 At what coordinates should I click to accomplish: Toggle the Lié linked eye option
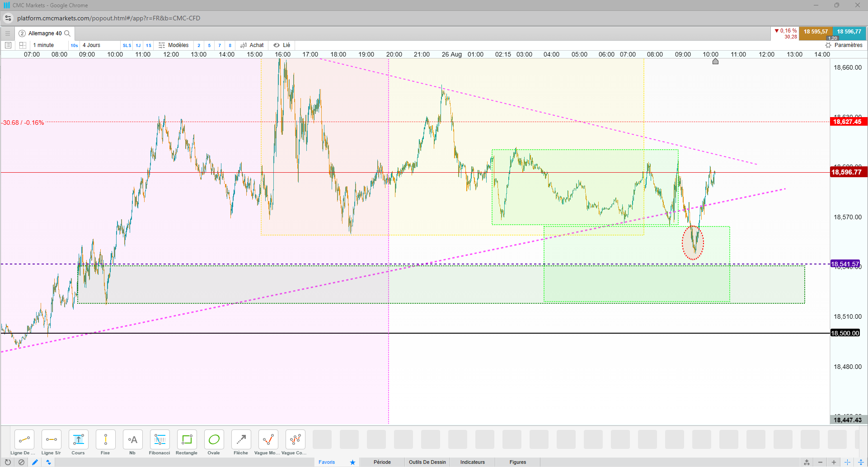(282, 45)
